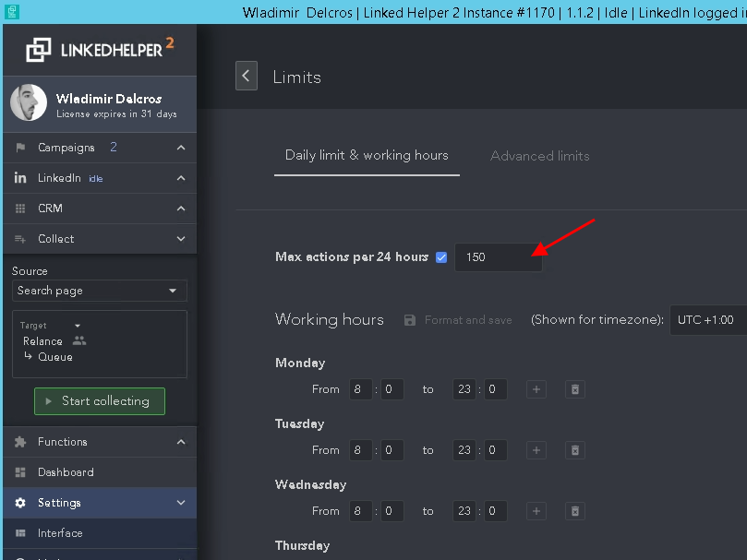Open the Target dropdown arrow
The image size is (747, 560).
pos(78,326)
